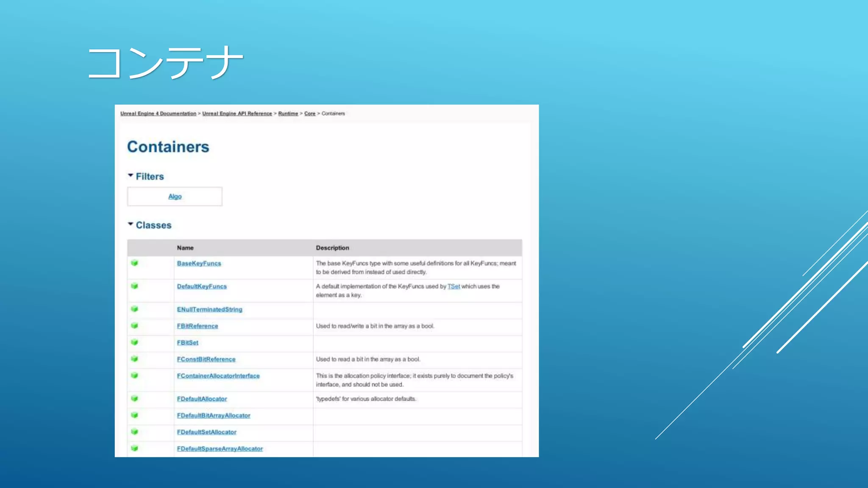Collapse the Classes section
This screenshot has height=488, width=868.
tap(131, 224)
